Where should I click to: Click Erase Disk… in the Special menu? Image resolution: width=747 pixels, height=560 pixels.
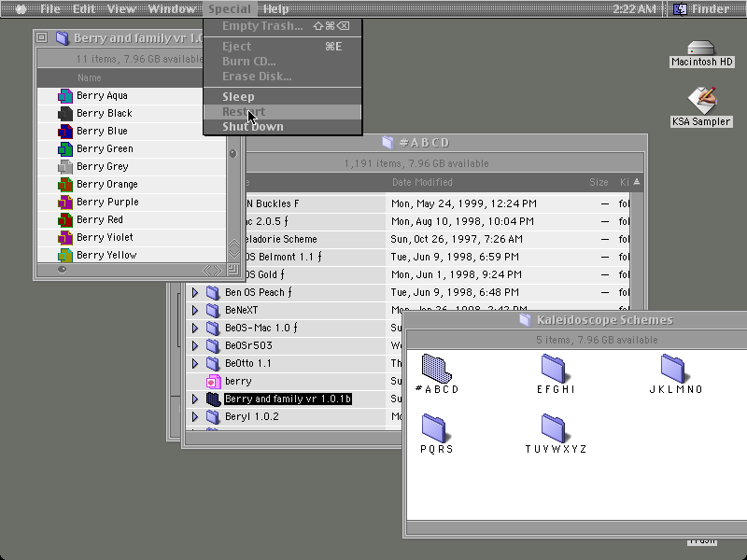(x=283, y=77)
